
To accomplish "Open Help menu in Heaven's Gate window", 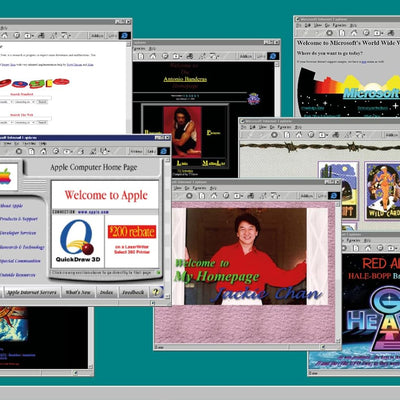I will [x=367, y=240].
